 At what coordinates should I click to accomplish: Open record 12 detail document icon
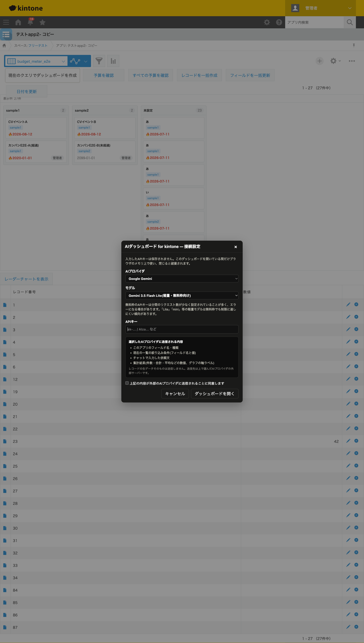coord(5,379)
